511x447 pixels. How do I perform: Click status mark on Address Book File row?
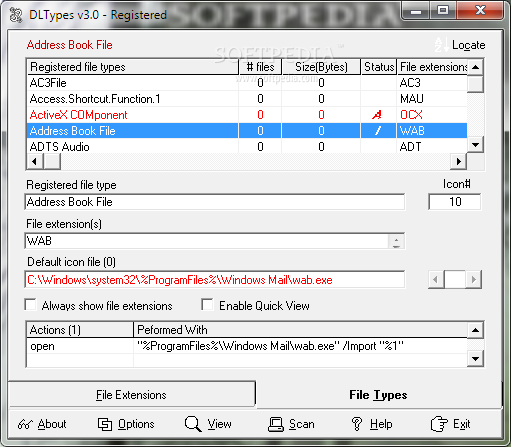point(378,131)
